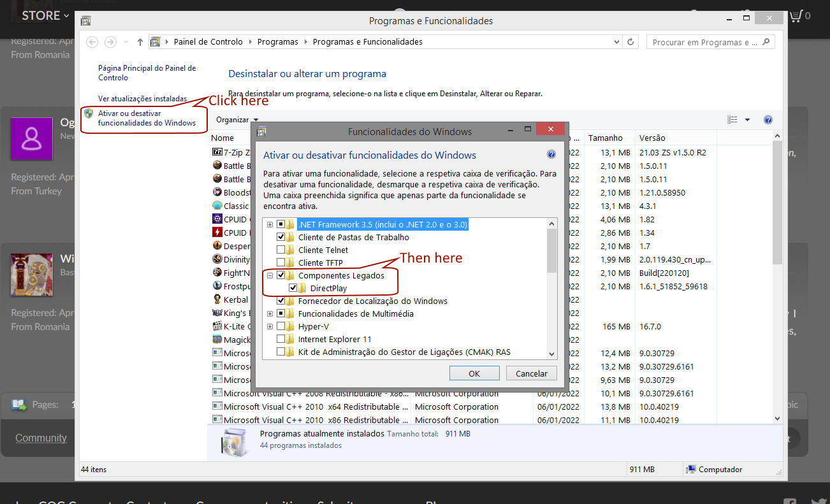The image size is (830, 504).
Task: Click the Frostpunk program icon
Action: (217, 286)
